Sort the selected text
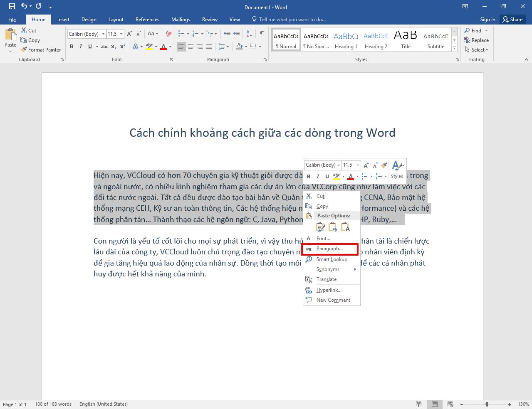This screenshot has width=532, height=409. click(249, 34)
